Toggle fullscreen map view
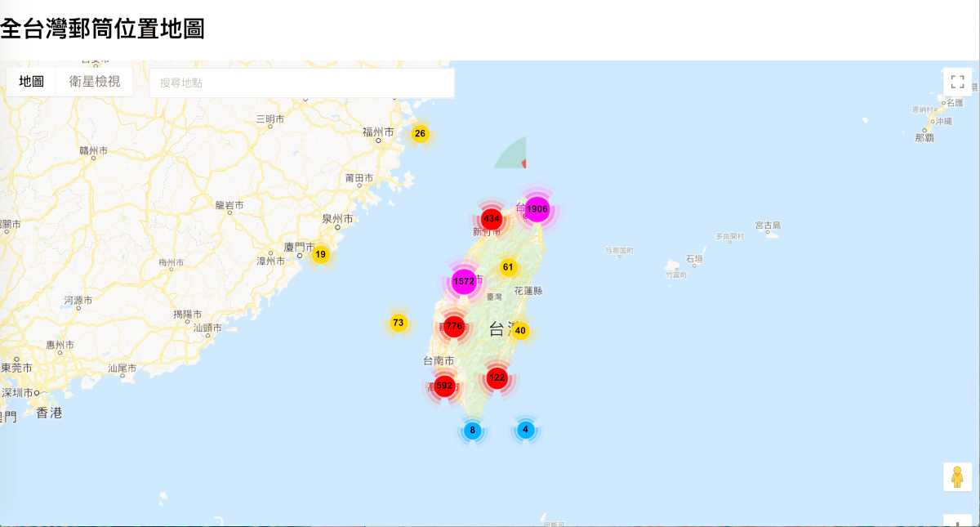The width and height of the screenshot is (980, 527). 958,82
